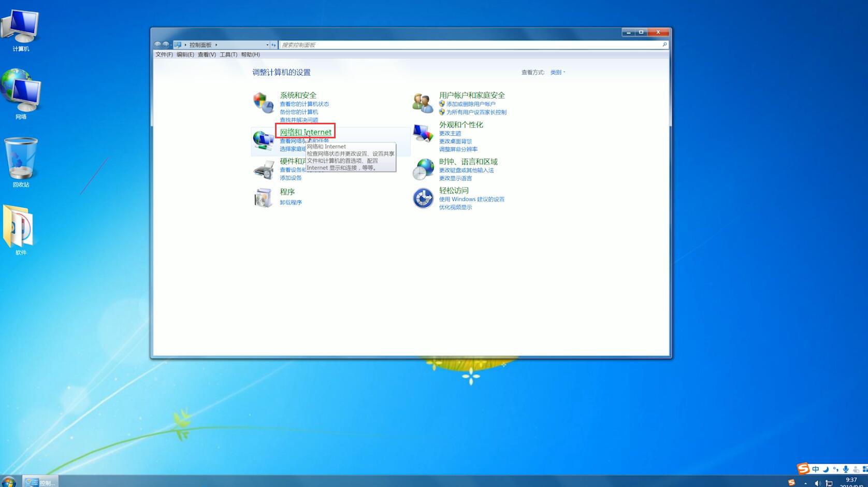This screenshot has width=868, height=487.
Task: Toggle Chinese/English mode 中 on IME bar
Action: pyautogui.click(x=816, y=469)
